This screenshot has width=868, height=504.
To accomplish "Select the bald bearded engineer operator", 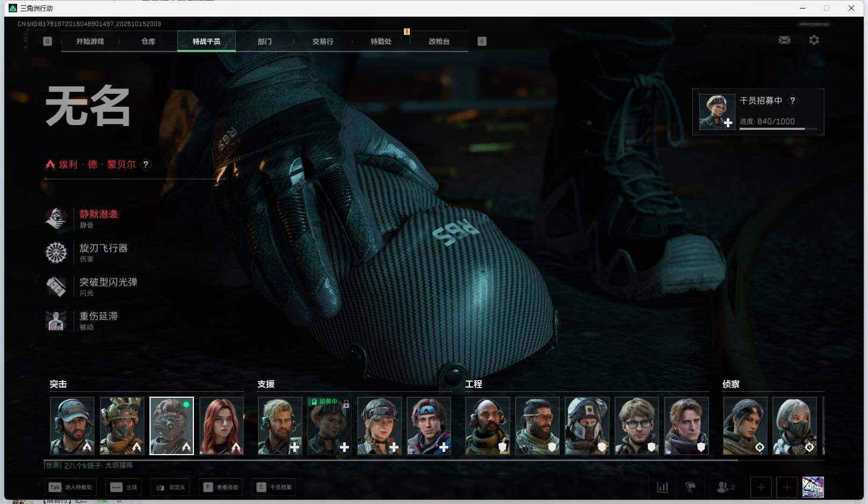I will coord(488,426).
